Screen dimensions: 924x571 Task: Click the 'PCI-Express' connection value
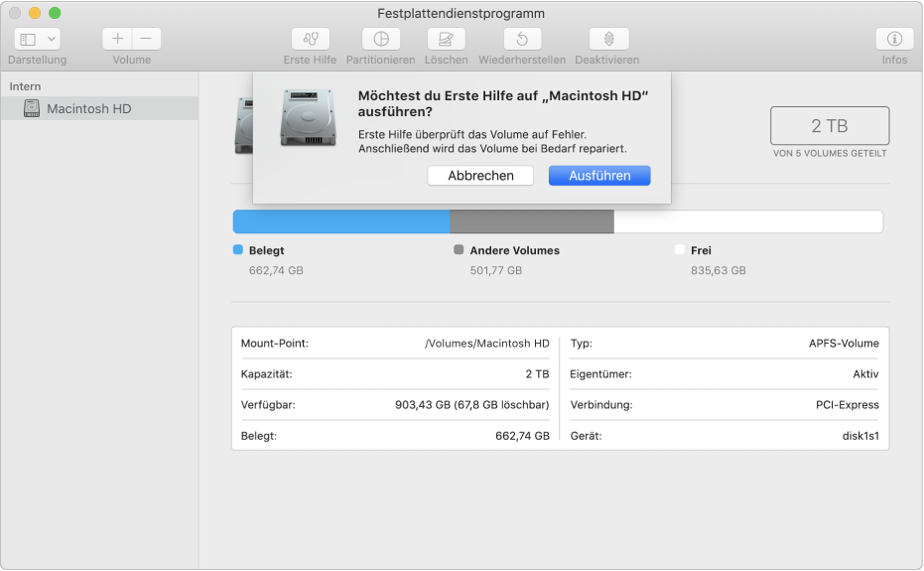coord(848,404)
